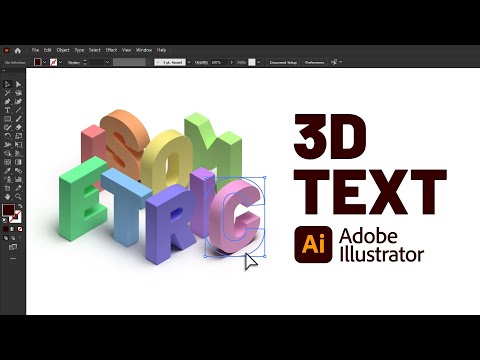Viewport: 480px width, 360px height.
Task: Open the Stroke panel link
Action: tap(74, 62)
